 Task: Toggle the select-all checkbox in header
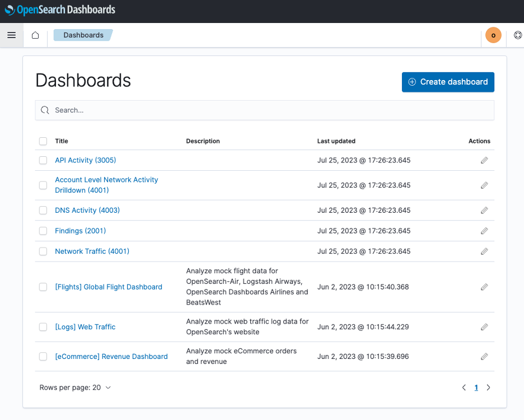[43, 141]
